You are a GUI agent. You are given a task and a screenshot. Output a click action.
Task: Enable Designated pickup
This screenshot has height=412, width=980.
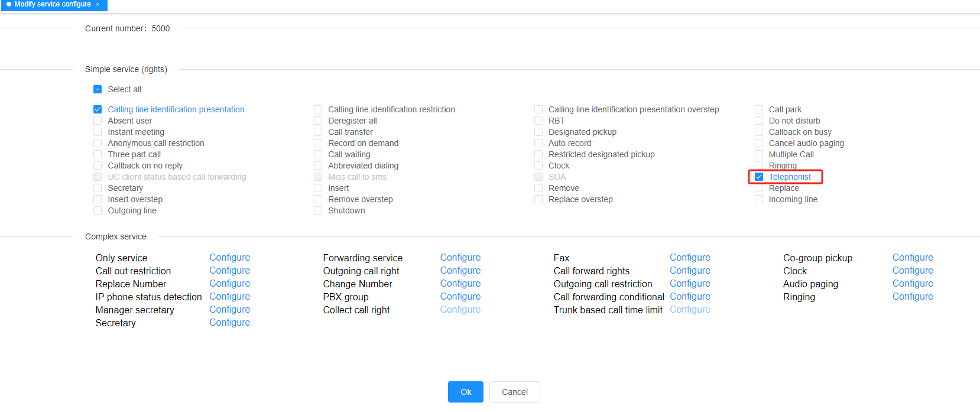[538, 132]
